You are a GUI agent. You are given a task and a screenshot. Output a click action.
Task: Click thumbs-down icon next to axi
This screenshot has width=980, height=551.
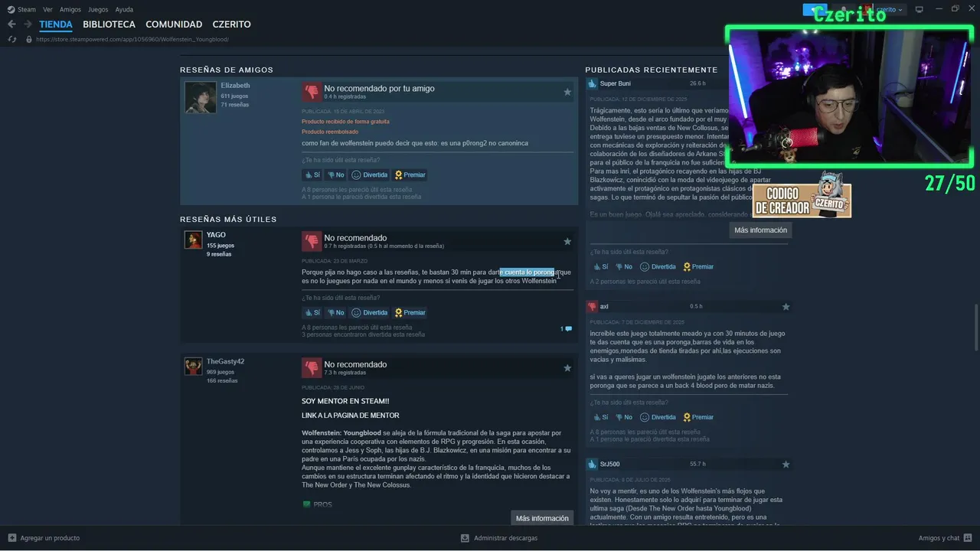592,307
